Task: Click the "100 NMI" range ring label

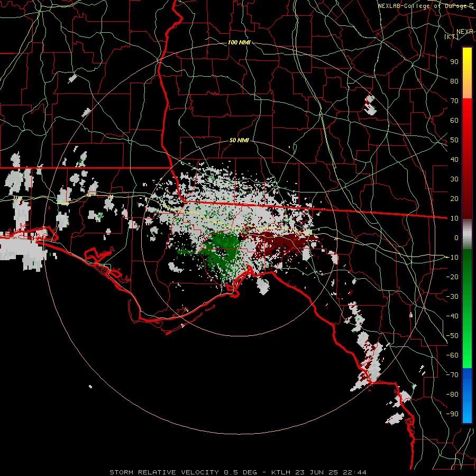Action: tap(239, 42)
